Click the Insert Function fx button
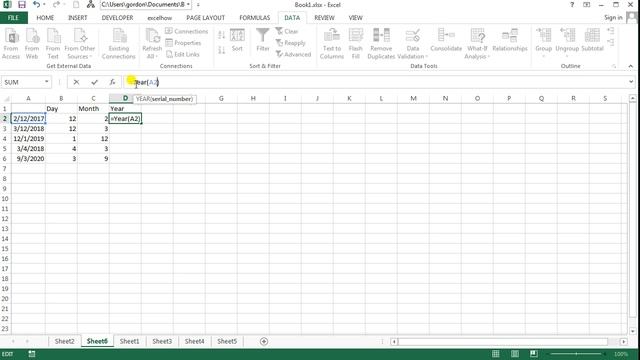This screenshot has width=640, height=360. coord(112,82)
